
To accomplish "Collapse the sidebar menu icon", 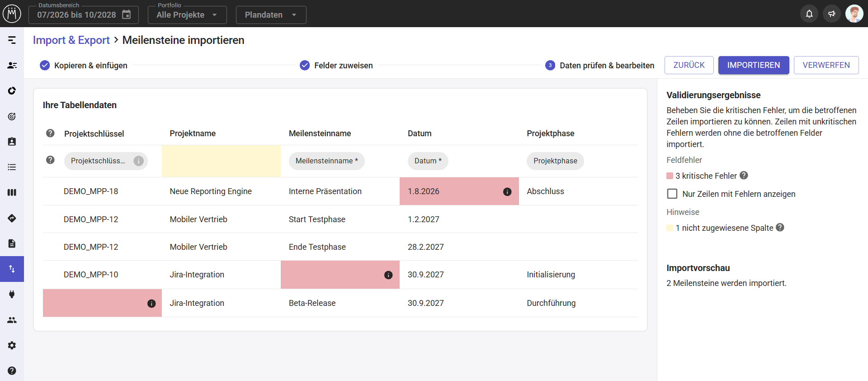I will (x=12, y=40).
